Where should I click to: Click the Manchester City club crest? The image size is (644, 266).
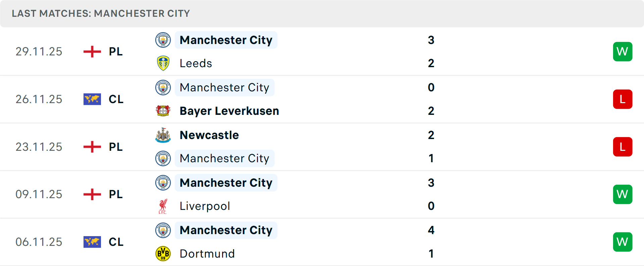point(163,40)
